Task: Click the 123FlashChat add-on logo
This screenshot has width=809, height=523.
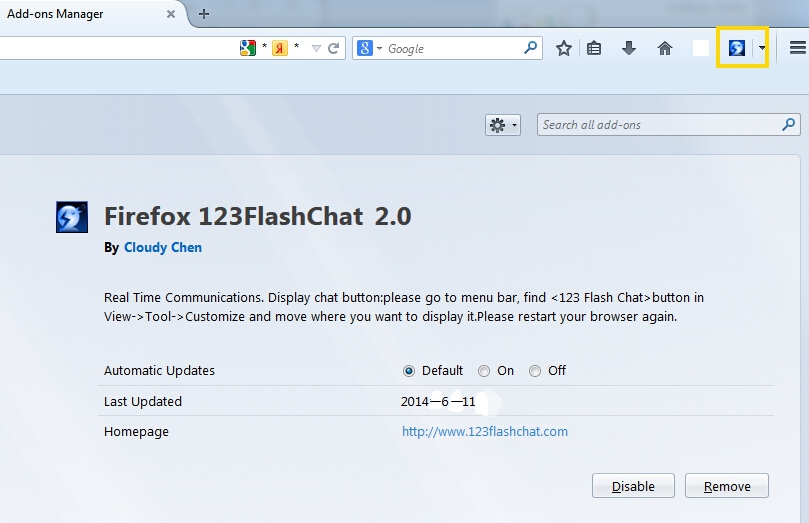Action: click(x=72, y=217)
